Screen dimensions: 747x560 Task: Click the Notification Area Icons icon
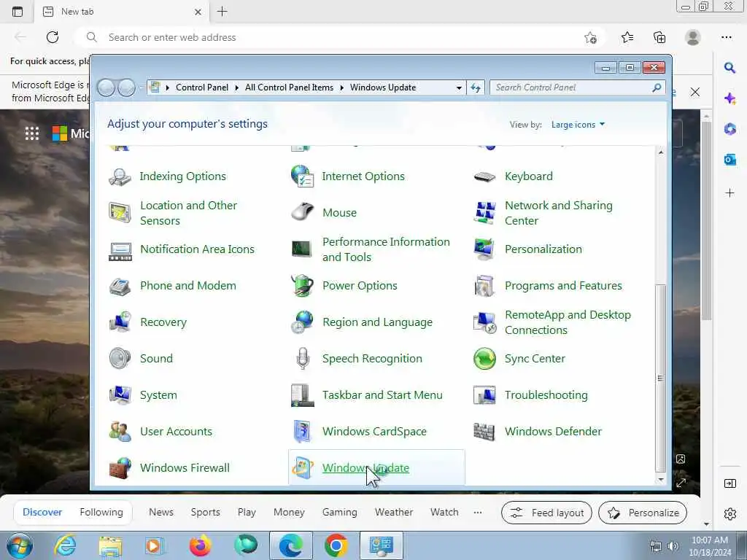120,252
